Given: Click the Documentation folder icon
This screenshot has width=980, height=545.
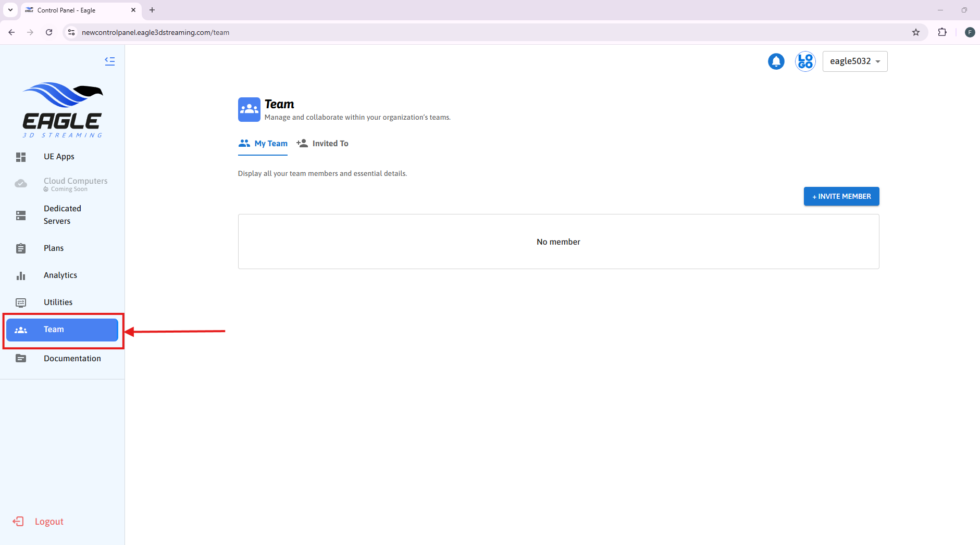Looking at the screenshot, I should [21, 359].
